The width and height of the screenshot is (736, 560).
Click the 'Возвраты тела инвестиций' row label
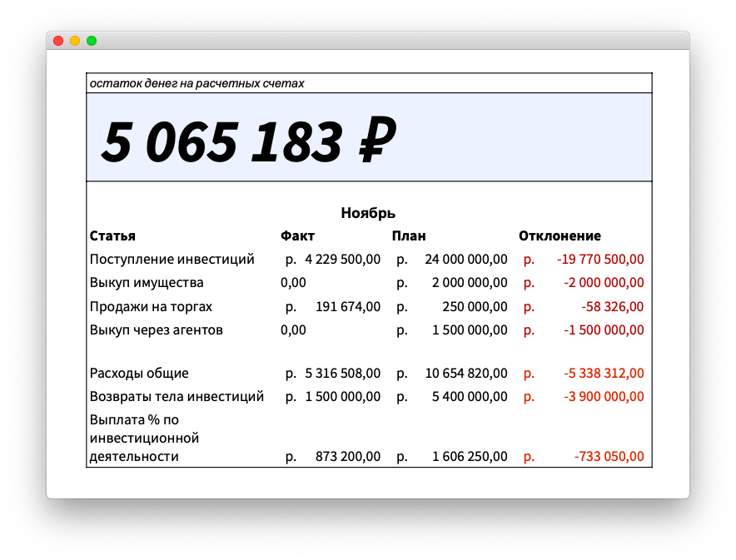point(177,396)
